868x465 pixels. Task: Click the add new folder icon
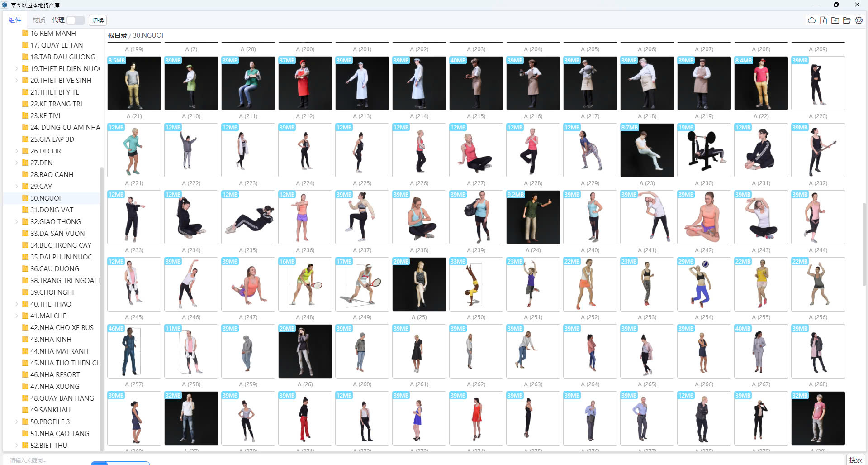click(x=835, y=20)
